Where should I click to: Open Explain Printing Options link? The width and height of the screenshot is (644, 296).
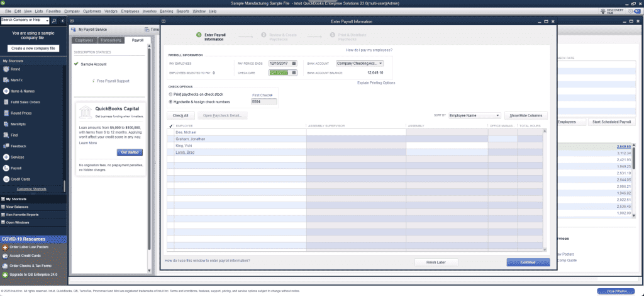click(x=376, y=83)
